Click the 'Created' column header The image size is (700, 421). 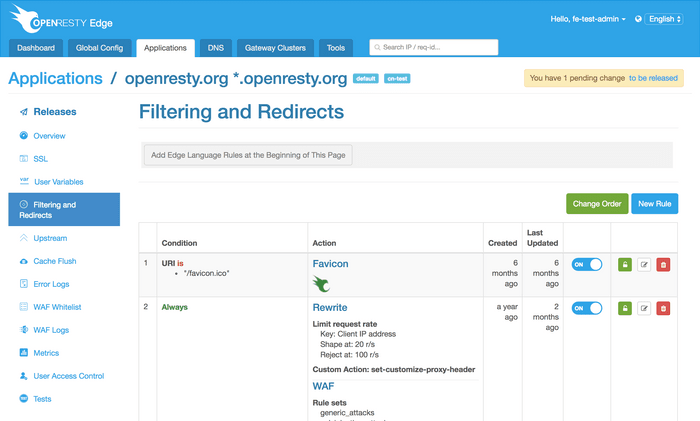click(x=502, y=243)
